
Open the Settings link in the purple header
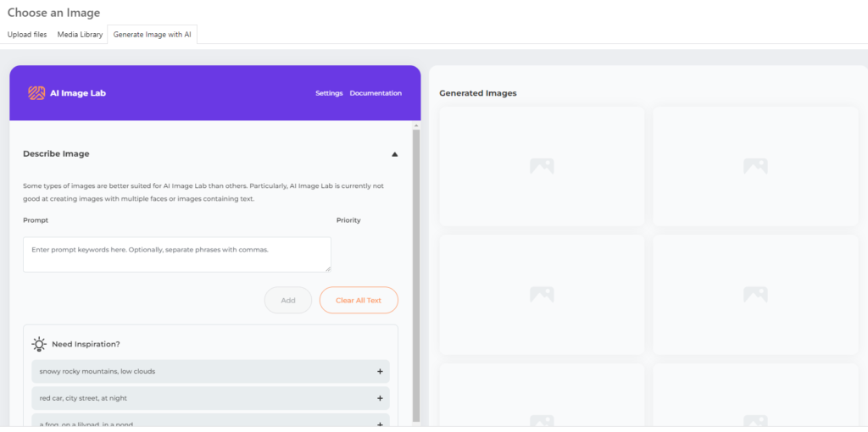pos(329,93)
